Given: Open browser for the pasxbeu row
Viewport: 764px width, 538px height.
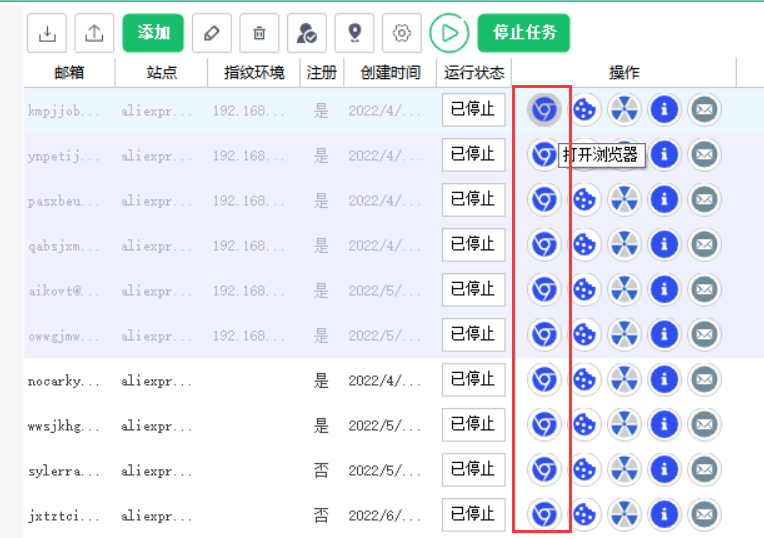Looking at the screenshot, I should pyautogui.click(x=544, y=199).
